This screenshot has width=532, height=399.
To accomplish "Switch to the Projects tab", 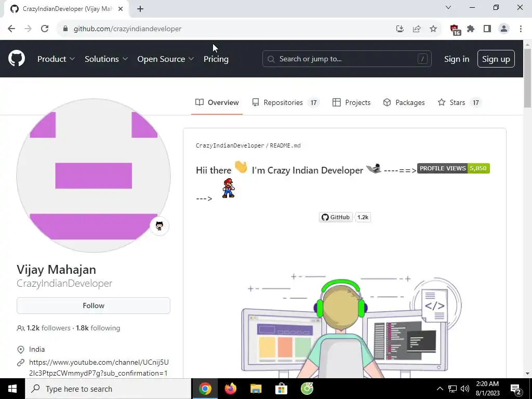I will tap(351, 102).
